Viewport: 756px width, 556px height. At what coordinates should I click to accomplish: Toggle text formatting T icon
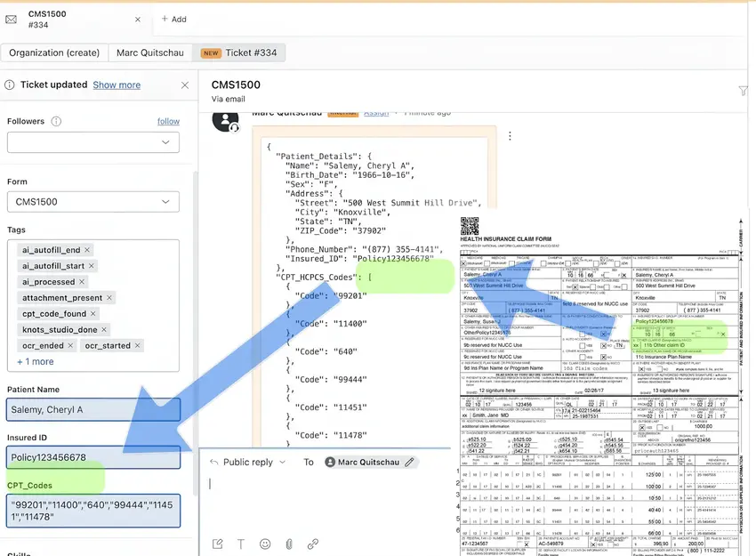tap(241, 544)
